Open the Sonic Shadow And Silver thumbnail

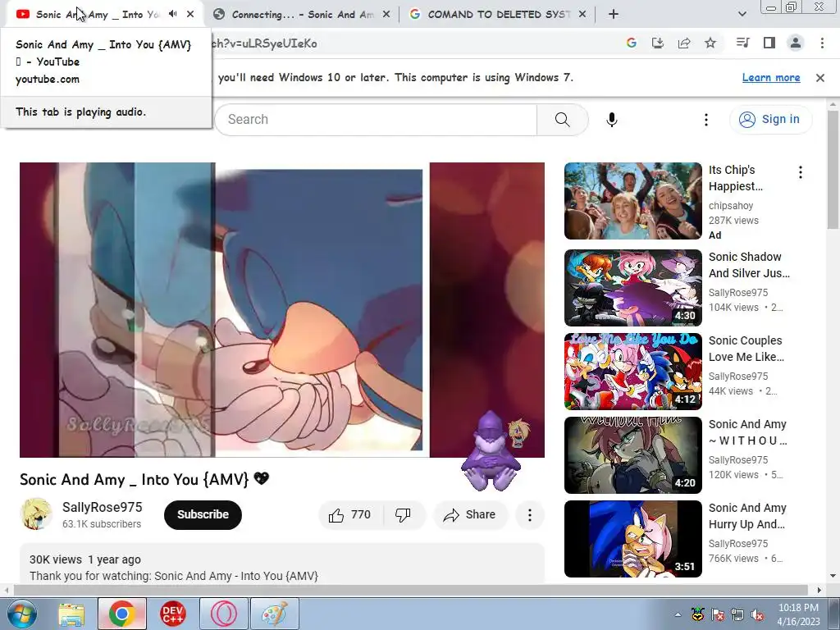pos(632,288)
